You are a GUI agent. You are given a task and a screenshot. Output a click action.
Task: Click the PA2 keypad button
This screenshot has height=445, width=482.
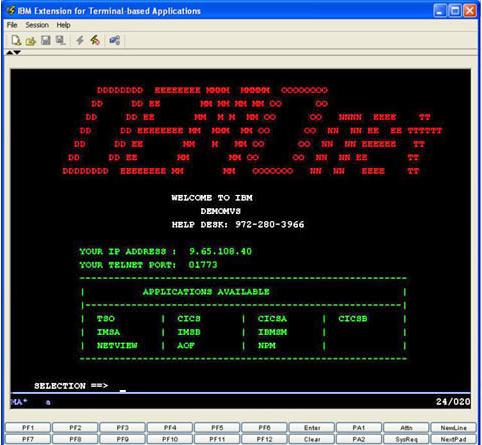pos(359,439)
